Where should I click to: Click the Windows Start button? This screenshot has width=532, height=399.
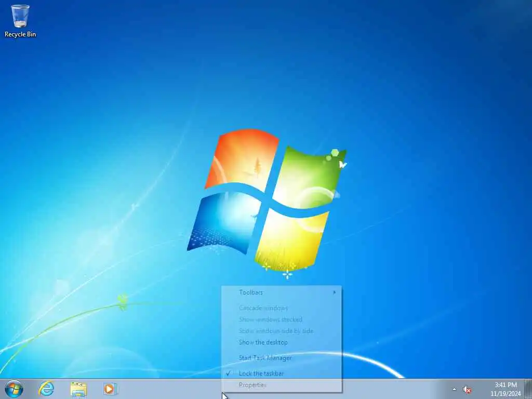click(14, 389)
